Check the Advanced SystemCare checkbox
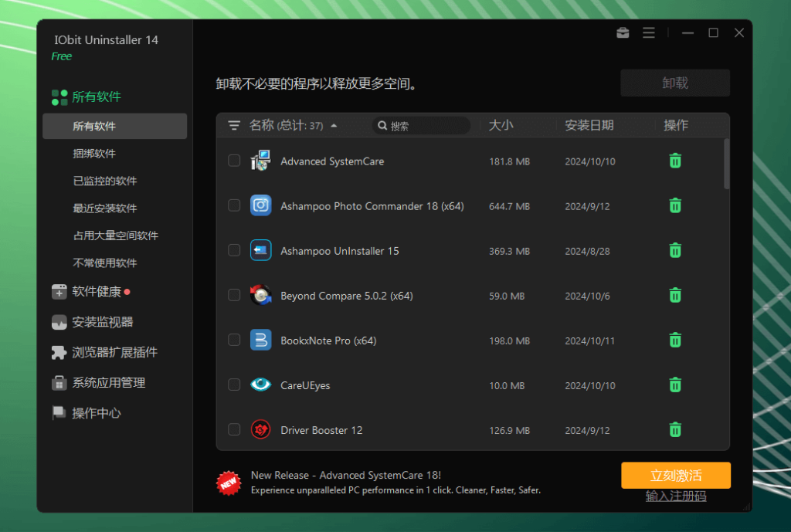The height and width of the screenshot is (532, 791). [234, 161]
